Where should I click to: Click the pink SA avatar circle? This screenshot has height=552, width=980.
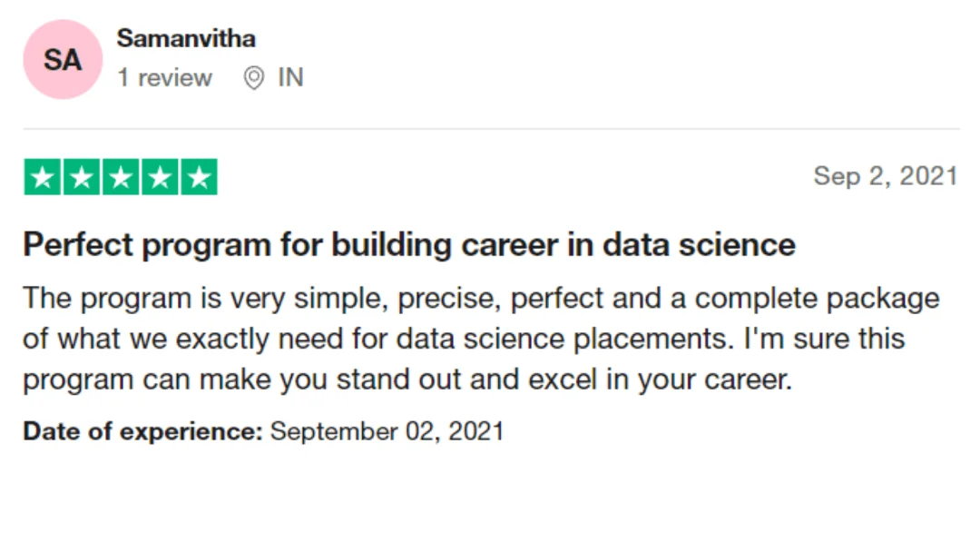tap(63, 59)
